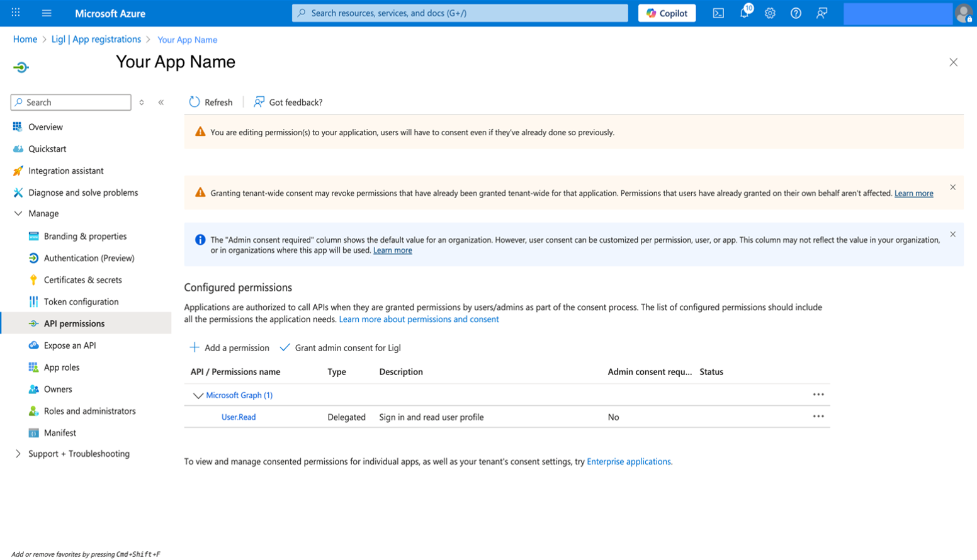Viewport: 977px width, 560px height.
Task: Click the Admin consent requ... column header
Action: 650,372
